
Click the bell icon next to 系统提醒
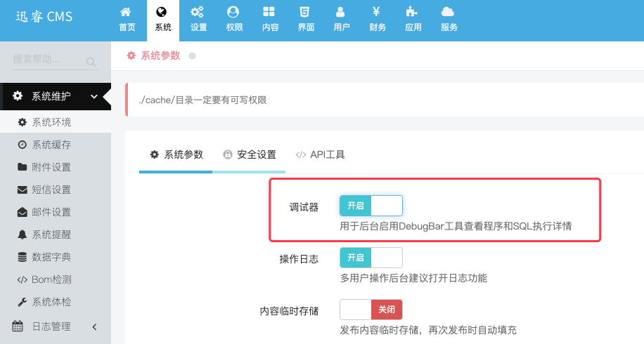22,234
